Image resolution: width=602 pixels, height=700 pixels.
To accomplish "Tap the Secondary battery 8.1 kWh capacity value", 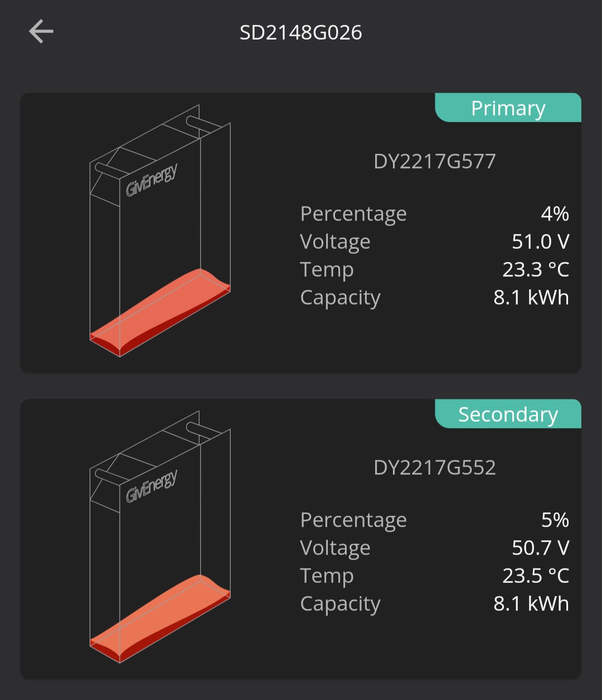I will tap(531, 604).
